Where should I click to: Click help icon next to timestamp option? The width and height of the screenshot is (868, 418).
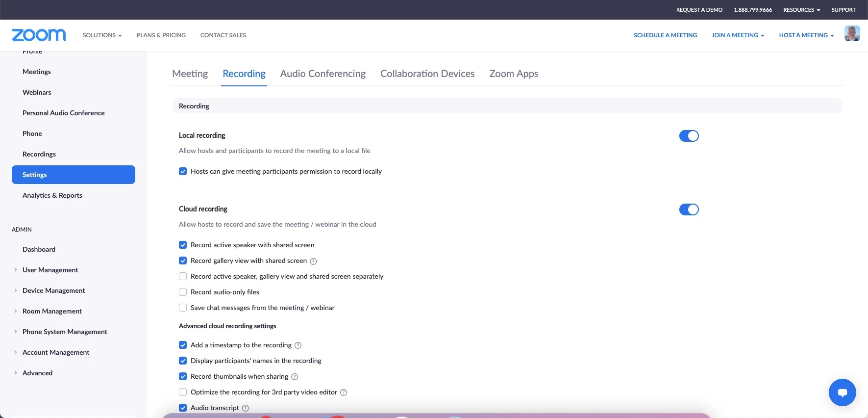pyautogui.click(x=298, y=345)
